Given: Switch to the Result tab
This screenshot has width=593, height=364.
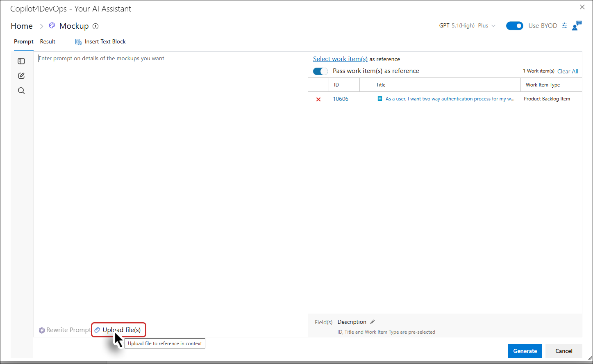Looking at the screenshot, I should click(48, 41).
